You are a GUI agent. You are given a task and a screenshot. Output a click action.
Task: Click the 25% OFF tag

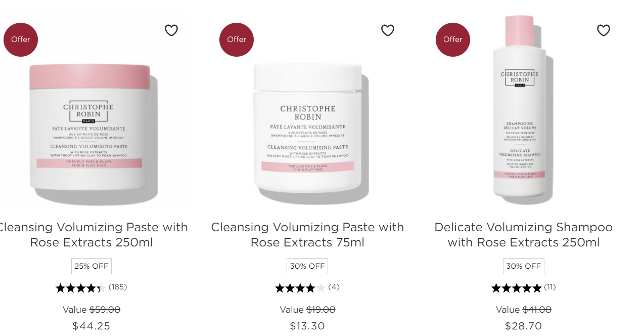pos(91,266)
